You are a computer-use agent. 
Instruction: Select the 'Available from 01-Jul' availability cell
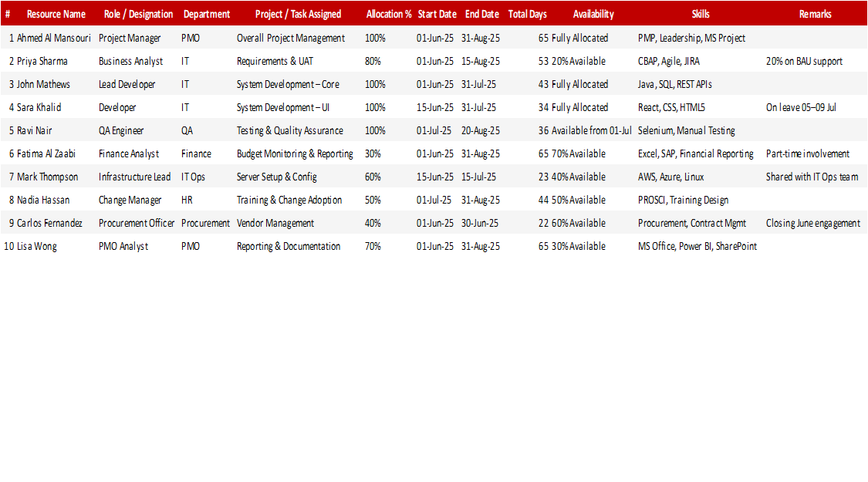[591, 131]
